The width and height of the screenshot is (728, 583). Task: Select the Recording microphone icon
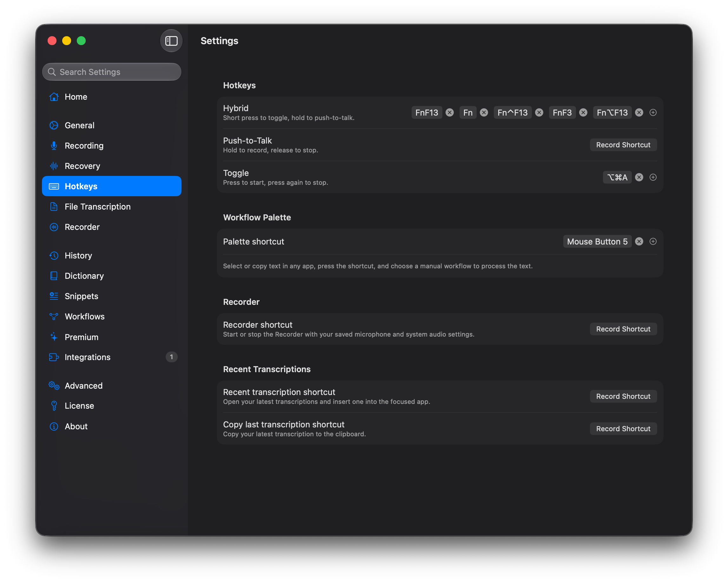point(54,145)
